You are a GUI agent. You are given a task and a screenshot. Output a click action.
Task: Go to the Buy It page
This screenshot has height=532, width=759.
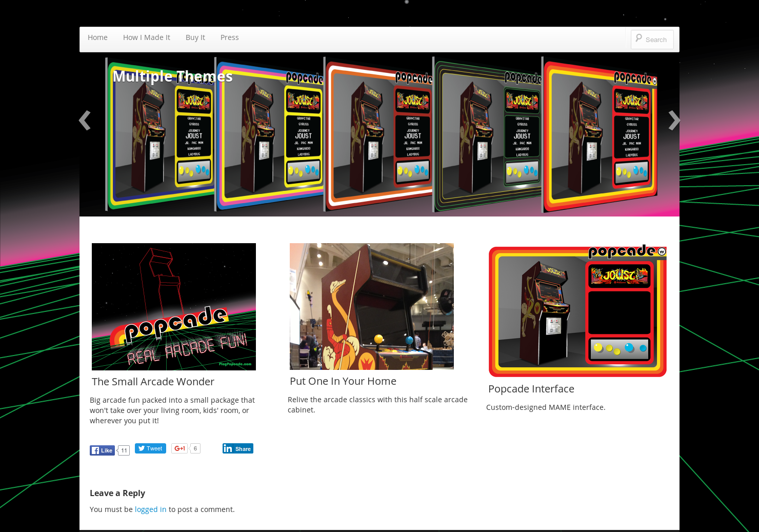[x=195, y=37]
